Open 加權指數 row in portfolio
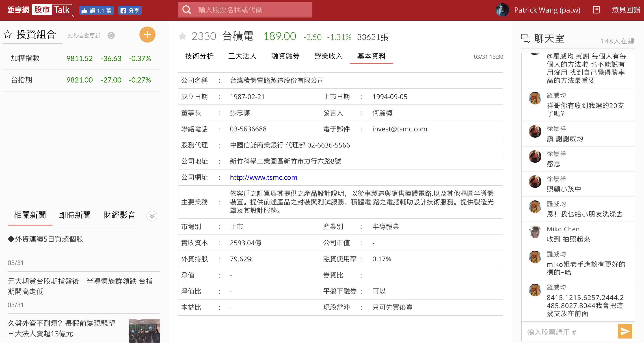The width and height of the screenshot is (644, 343). 81,59
